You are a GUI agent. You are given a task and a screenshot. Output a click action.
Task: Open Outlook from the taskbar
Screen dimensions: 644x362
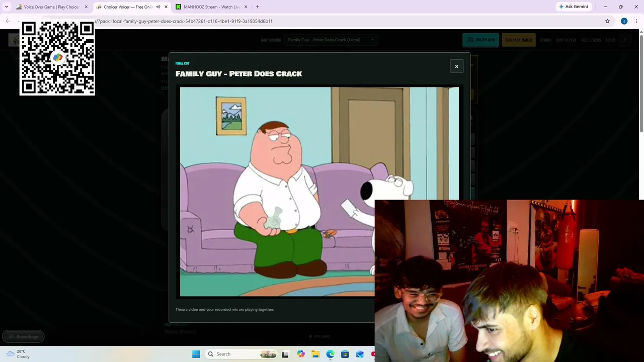point(360,354)
